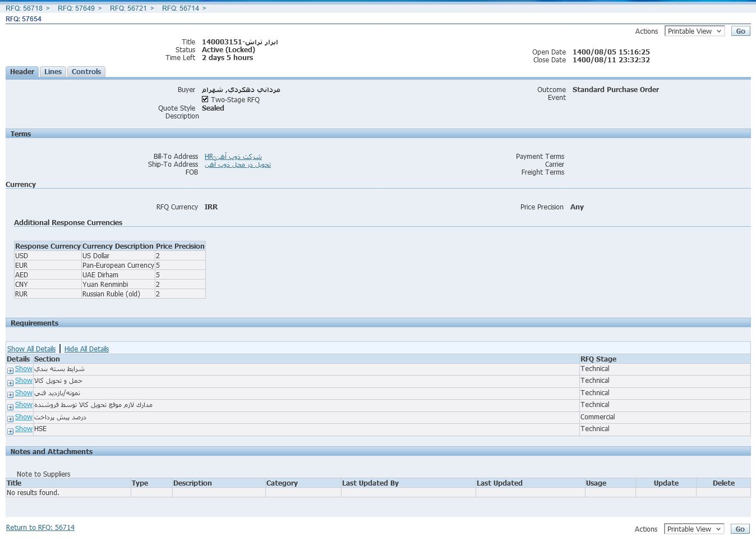Expand the plus icon beside شرايط بسته بندي
756x540 pixels.
[10, 371]
